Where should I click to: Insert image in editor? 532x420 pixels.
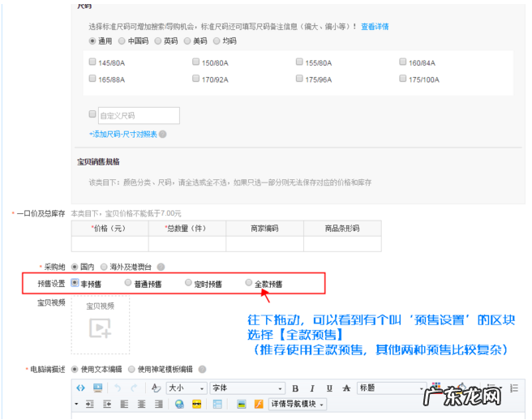(x=241, y=404)
